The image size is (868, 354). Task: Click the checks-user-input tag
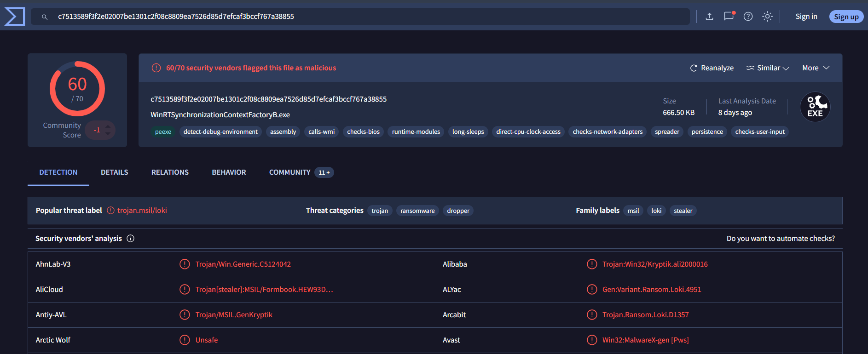pyautogui.click(x=760, y=132)
